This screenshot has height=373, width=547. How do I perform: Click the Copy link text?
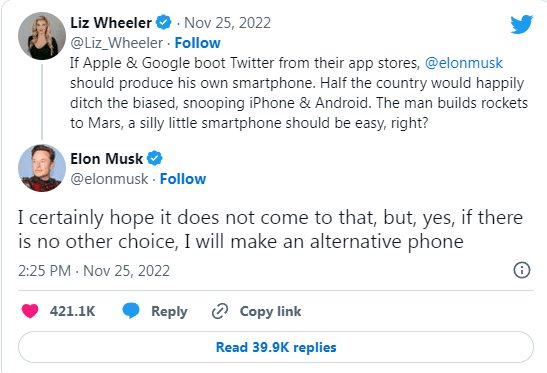tap(270, 311)
